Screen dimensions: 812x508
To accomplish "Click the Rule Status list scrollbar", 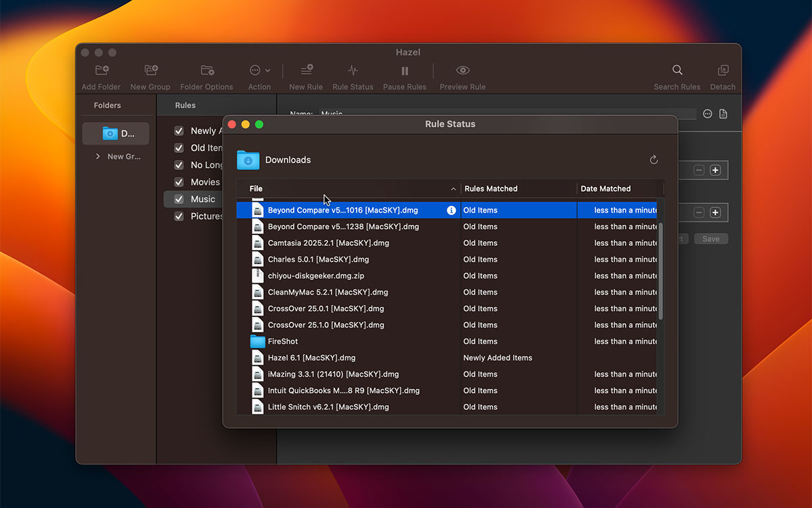I will coord(660,271).
